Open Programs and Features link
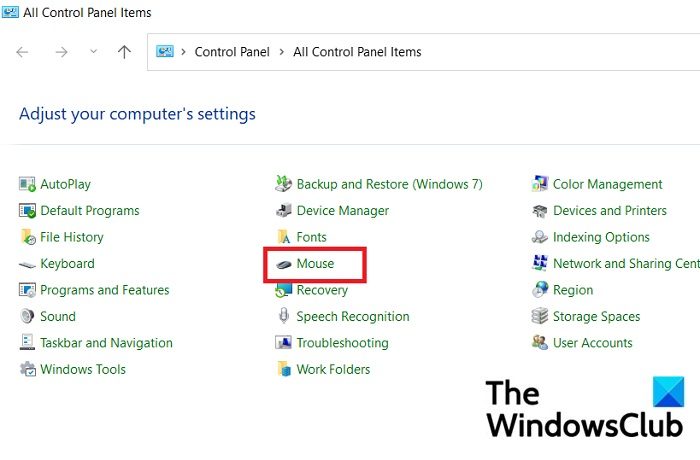The image size is (700, 460). point(105,290)
